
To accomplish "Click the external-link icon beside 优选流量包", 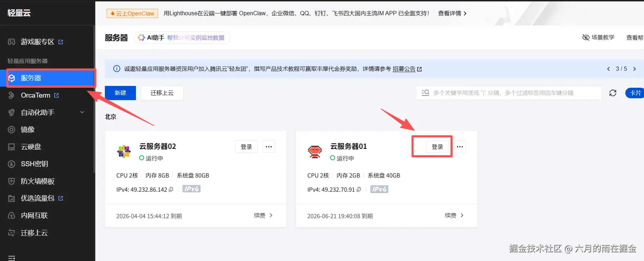I will click(x=61, y=198).
